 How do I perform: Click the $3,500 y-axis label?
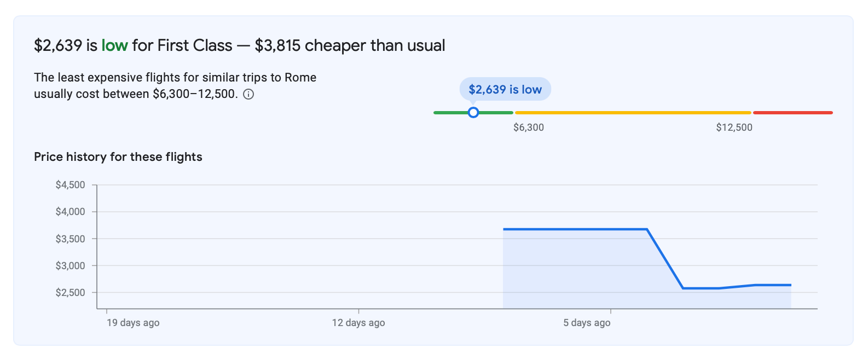click(x=71, y=239)
